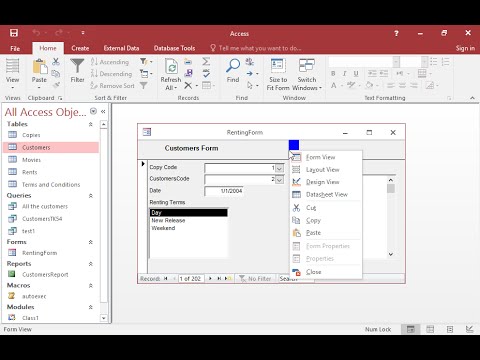Click the Bold formatting button
The image size is (480, 360).
pos(333,73)
